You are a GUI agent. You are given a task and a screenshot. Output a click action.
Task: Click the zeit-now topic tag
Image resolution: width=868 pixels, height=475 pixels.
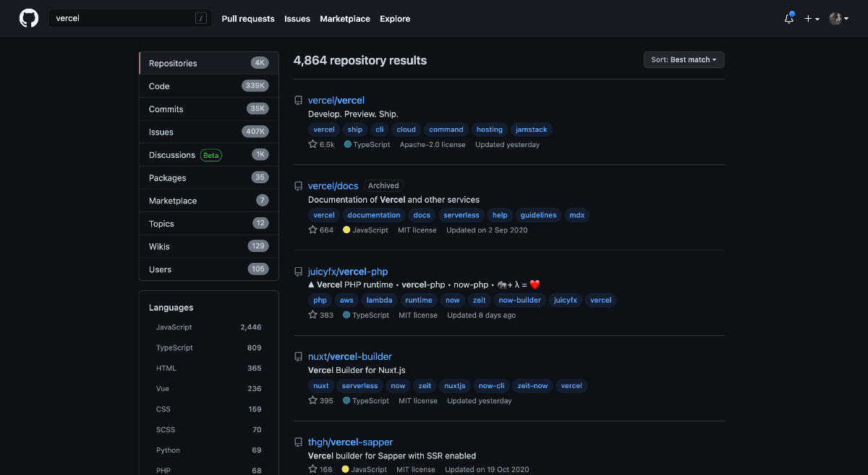point(533,386)
